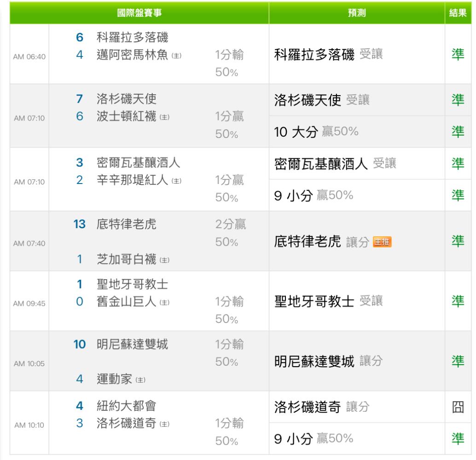Click team name 底特律老虎 in the matchup column
Viewport: 476px width, 460px height.
coord(126,224)
